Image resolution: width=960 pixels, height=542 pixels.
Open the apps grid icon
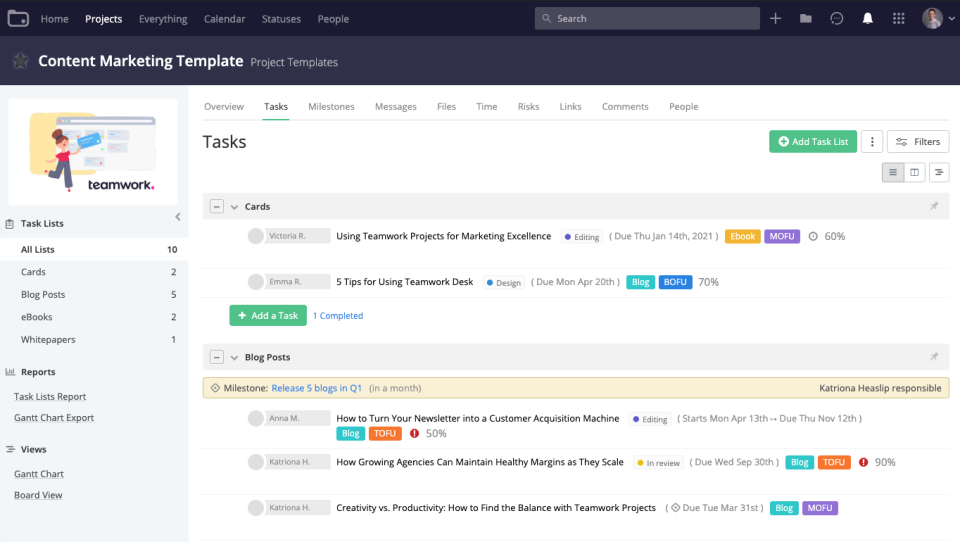click(899, 19)
